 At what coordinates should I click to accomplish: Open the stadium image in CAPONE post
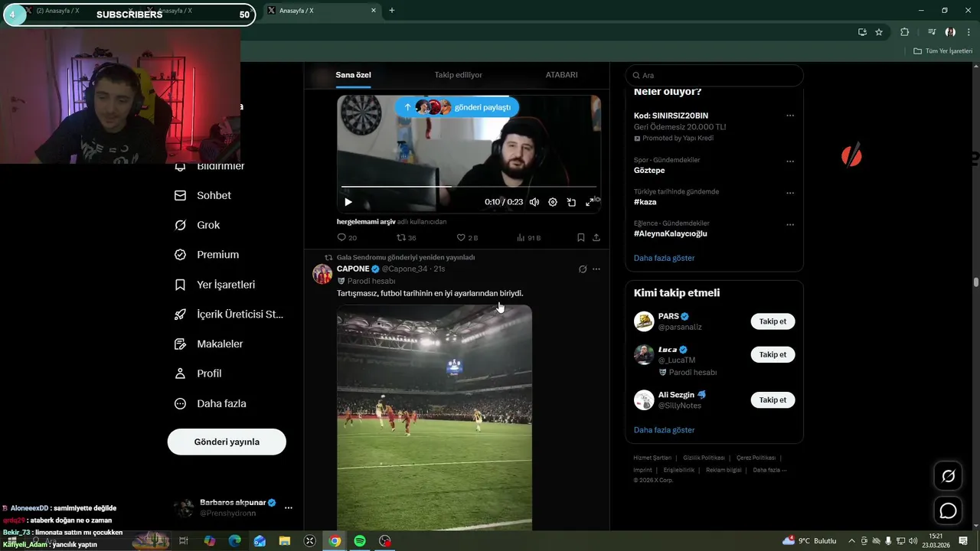(x=434, y=418)
